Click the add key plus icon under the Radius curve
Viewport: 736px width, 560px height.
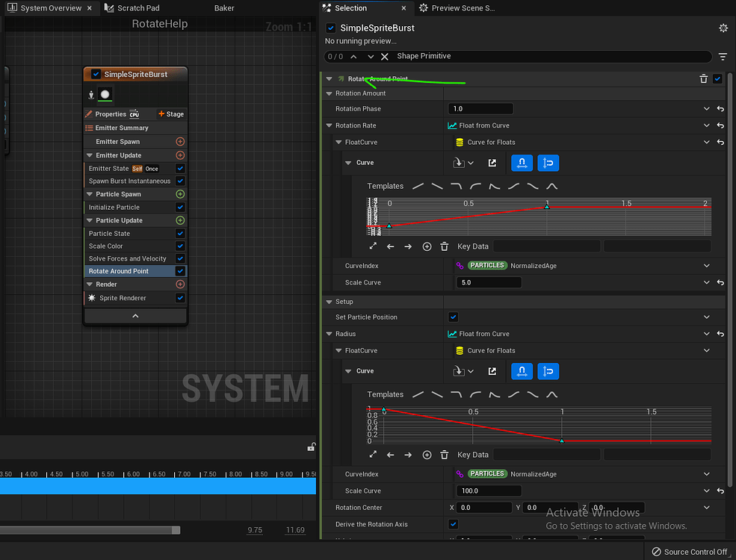coord(427,454)
